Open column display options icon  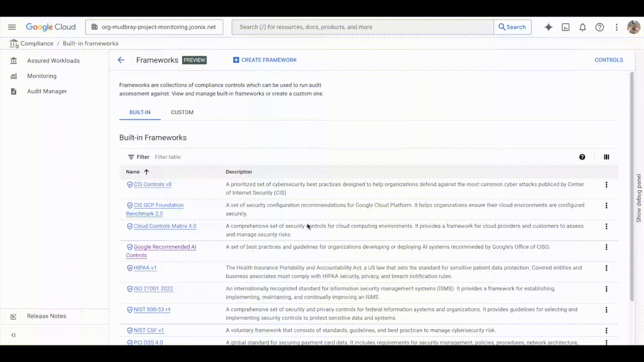[606, 157]
